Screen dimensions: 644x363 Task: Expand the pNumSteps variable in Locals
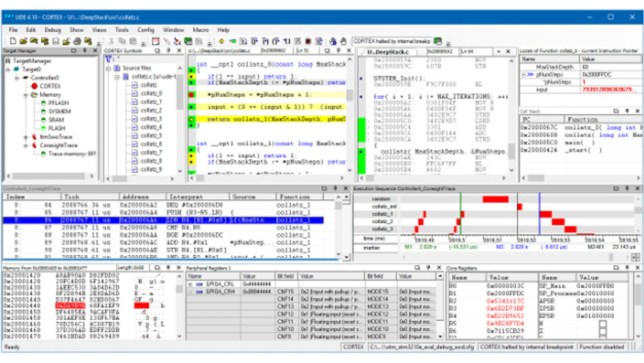(x=524, y=75)
